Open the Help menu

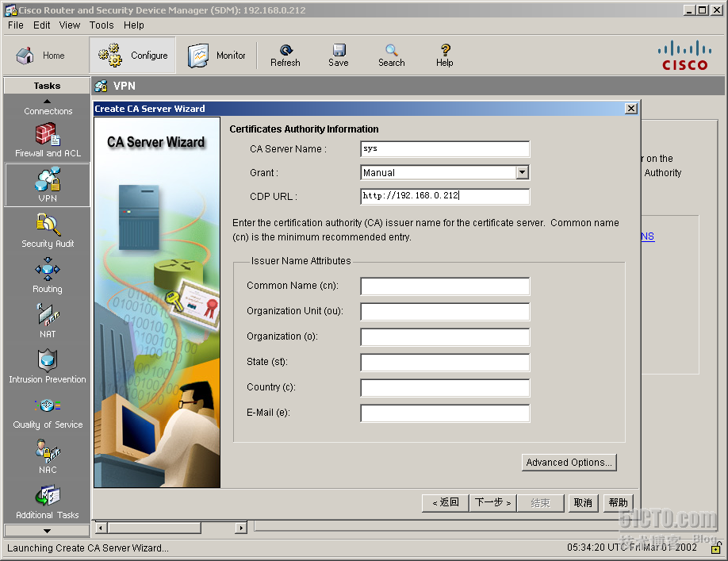pyautogui.click(x=134, y=25)
